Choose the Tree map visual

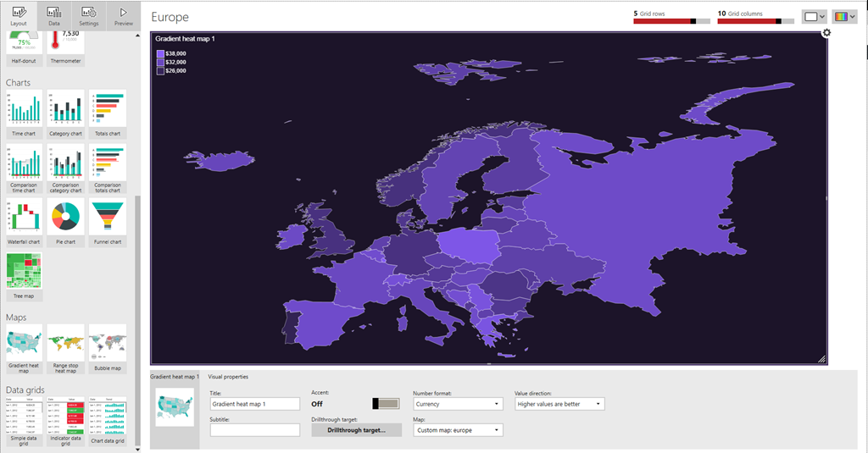click(24, 271)
